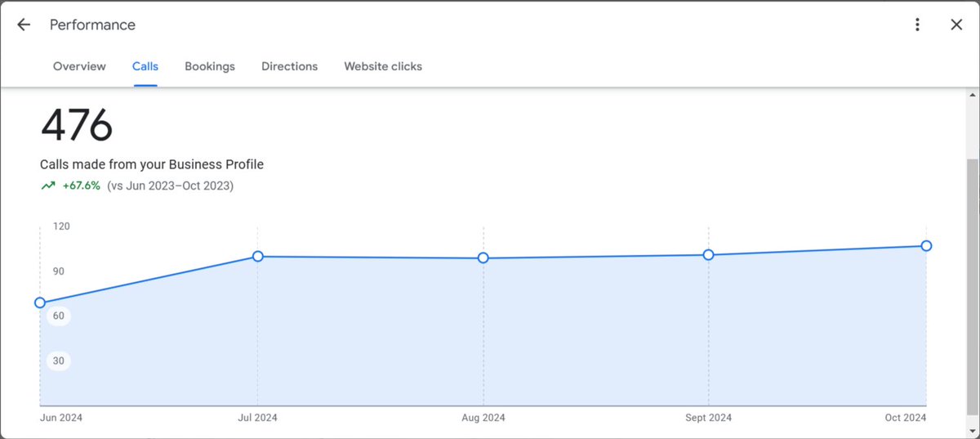Go back with the left arrow icon

24,25
